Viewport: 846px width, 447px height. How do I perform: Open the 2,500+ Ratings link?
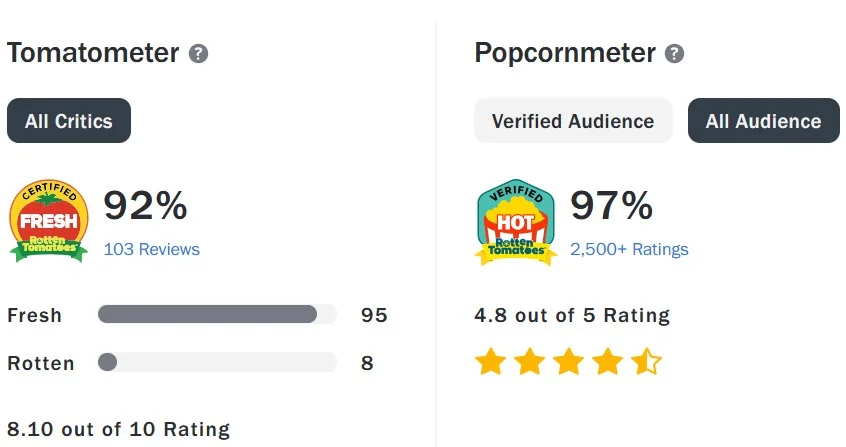[x=629, y=249]
